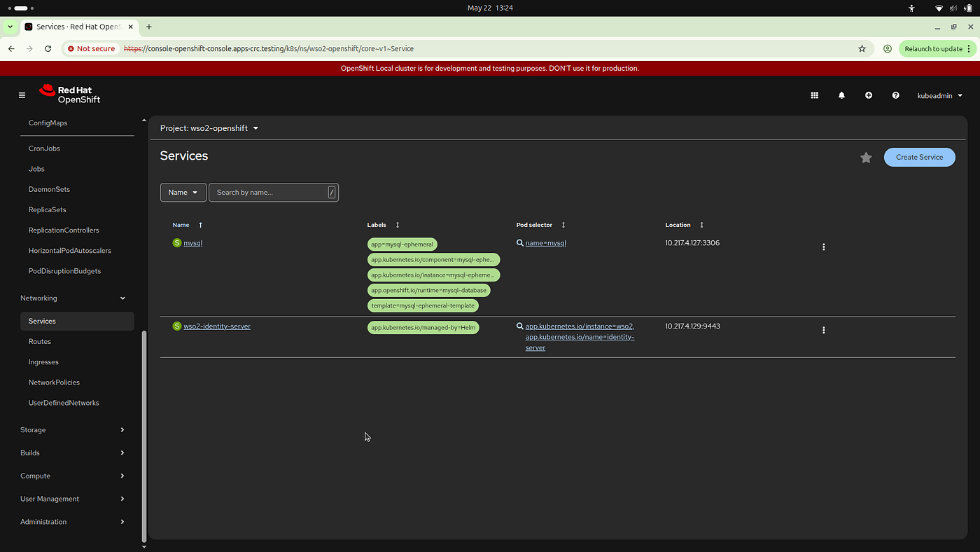Star the Services page as favorite
The width and height of the screenshot is (980, 552).
(866, 158)
